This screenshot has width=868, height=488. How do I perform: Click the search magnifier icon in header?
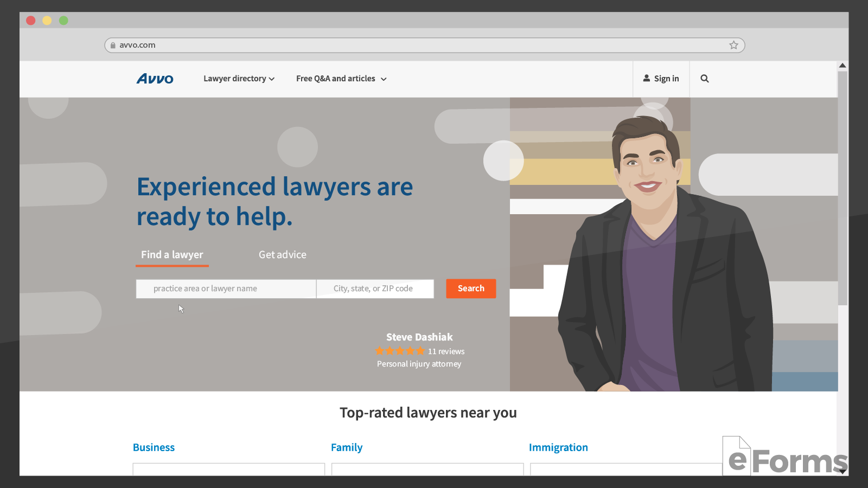pos(704,79)
